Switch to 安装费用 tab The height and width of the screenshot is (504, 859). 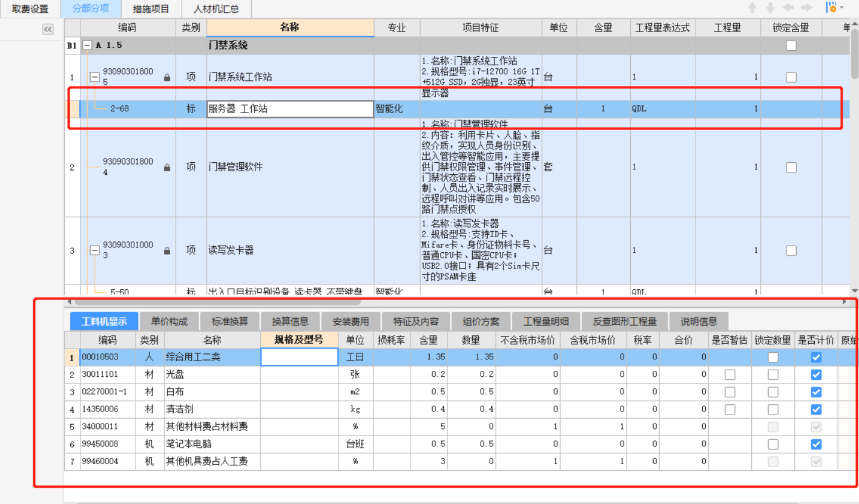click(x=351, y=321)
